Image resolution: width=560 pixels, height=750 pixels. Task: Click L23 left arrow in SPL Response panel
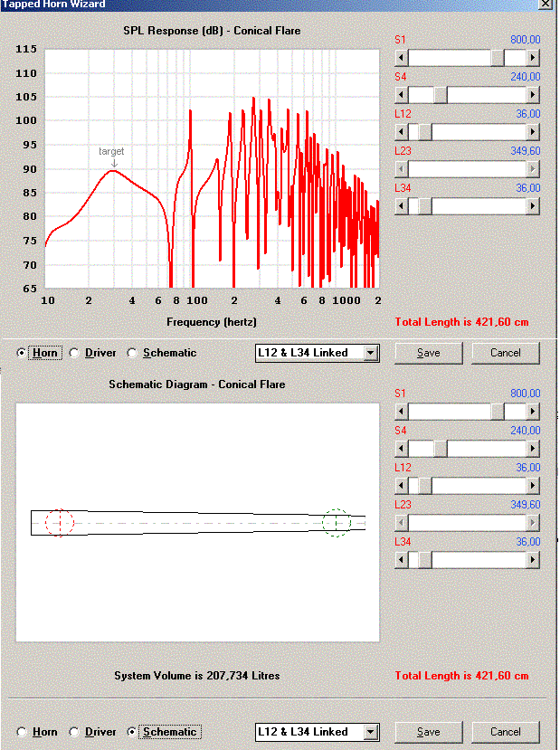pos(402,169)
